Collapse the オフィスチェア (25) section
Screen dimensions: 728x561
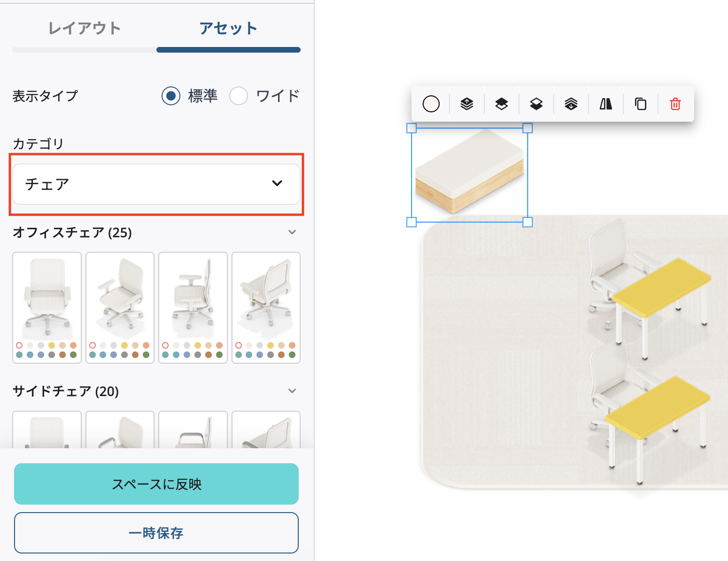[x=292, y=232]
